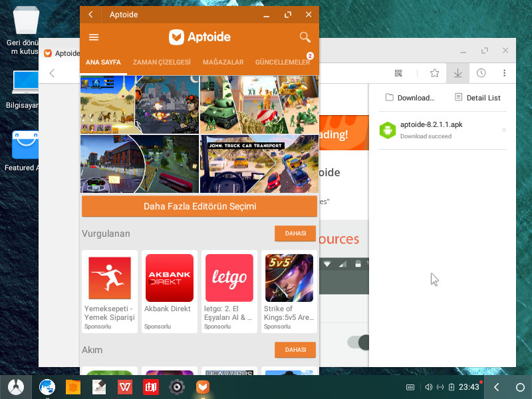Open the orange file manager taskbar icon

pos(73,387)
